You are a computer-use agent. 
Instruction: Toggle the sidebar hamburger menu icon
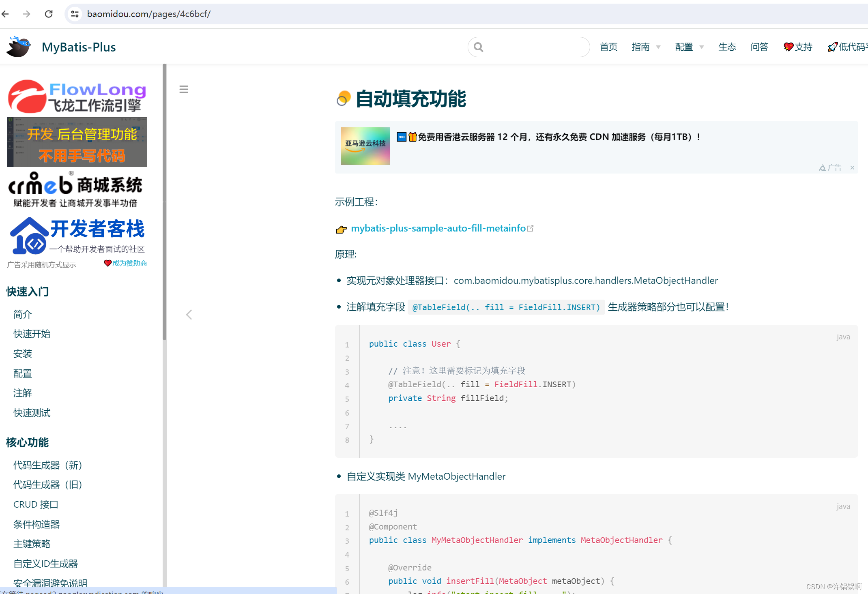tap(184, 89)
